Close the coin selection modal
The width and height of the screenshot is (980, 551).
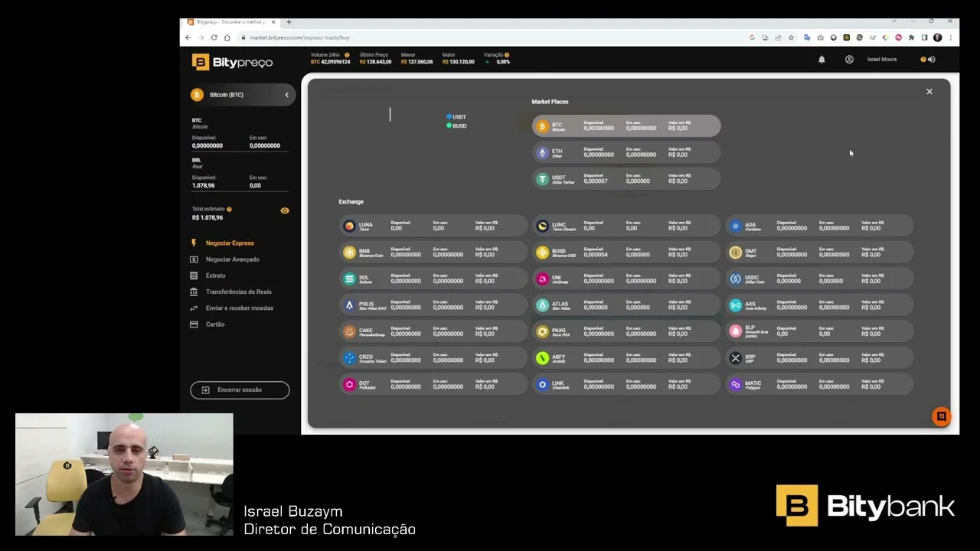click(x=929, y=92)
